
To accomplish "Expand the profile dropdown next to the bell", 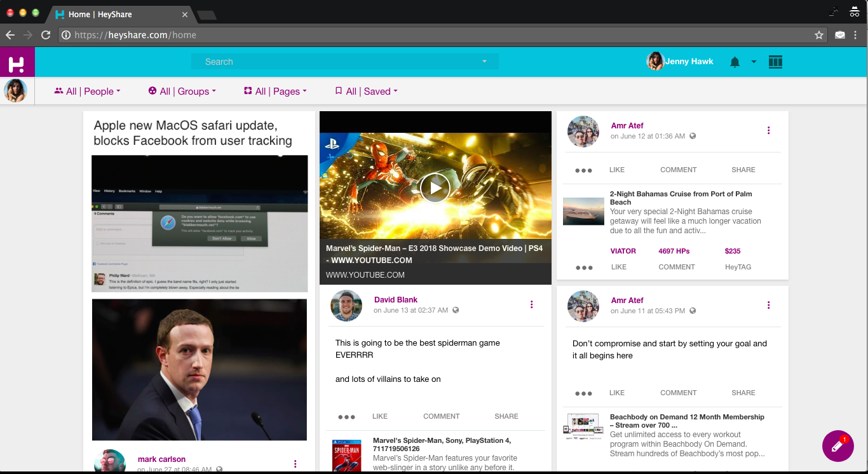I will click(754, 62).
